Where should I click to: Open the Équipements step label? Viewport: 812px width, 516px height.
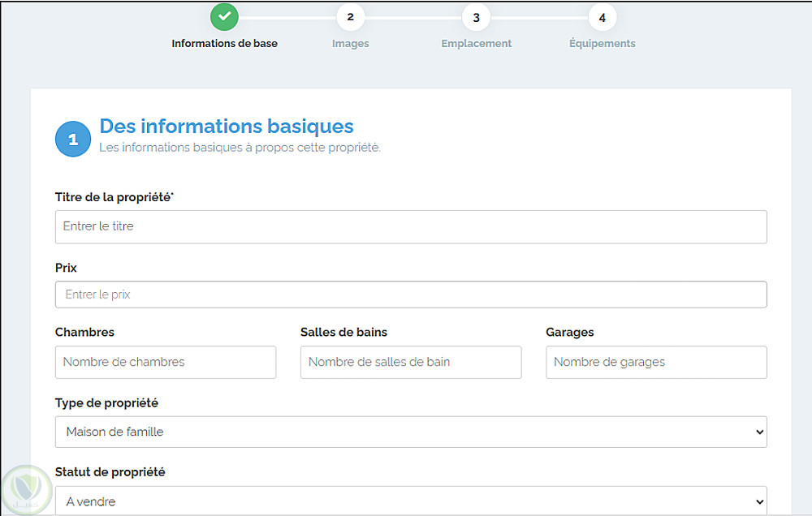click(x=602, y=44)
